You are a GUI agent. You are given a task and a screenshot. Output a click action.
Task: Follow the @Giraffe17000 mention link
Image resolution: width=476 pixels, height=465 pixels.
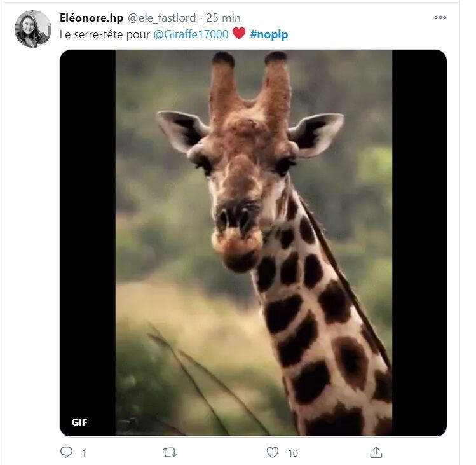coord(191,34)
